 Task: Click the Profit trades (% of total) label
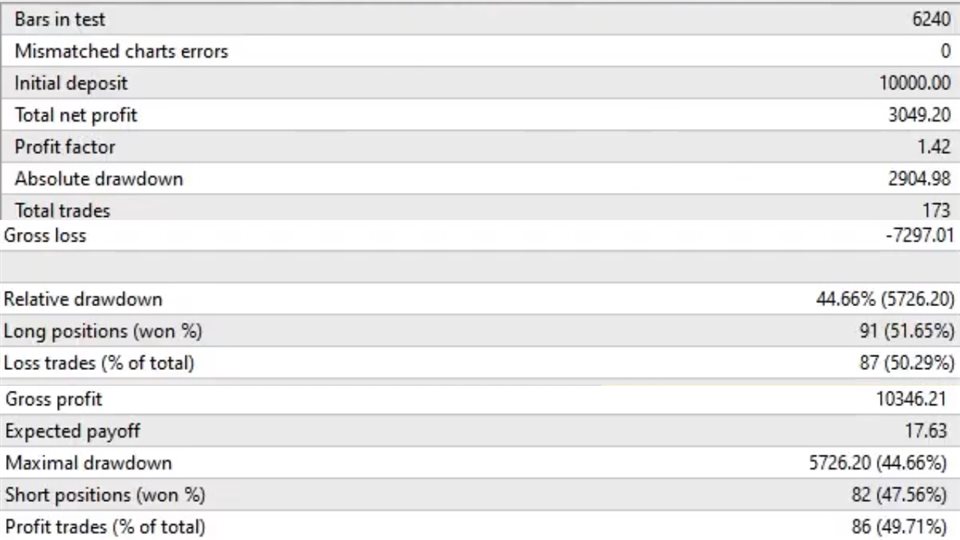[105, 527]
